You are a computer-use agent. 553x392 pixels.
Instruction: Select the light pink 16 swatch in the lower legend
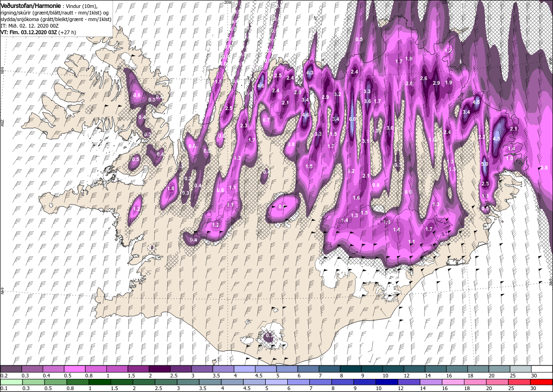[453, 382]
